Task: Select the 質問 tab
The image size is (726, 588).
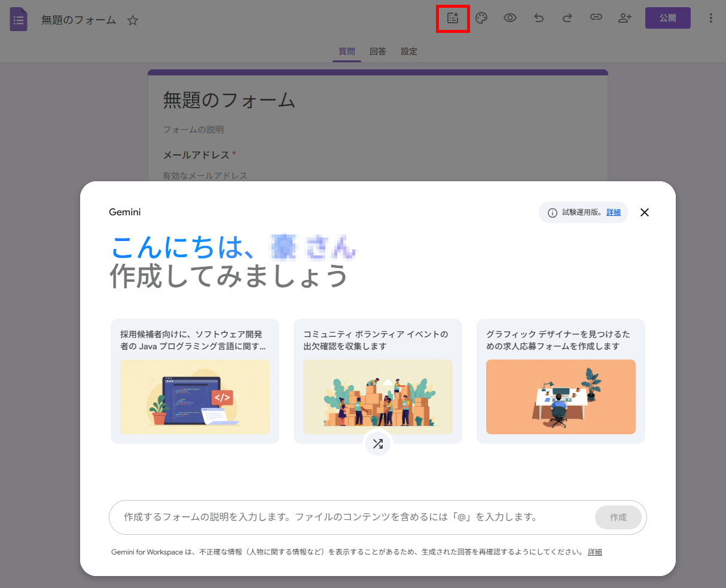Action: coord(347,51)
